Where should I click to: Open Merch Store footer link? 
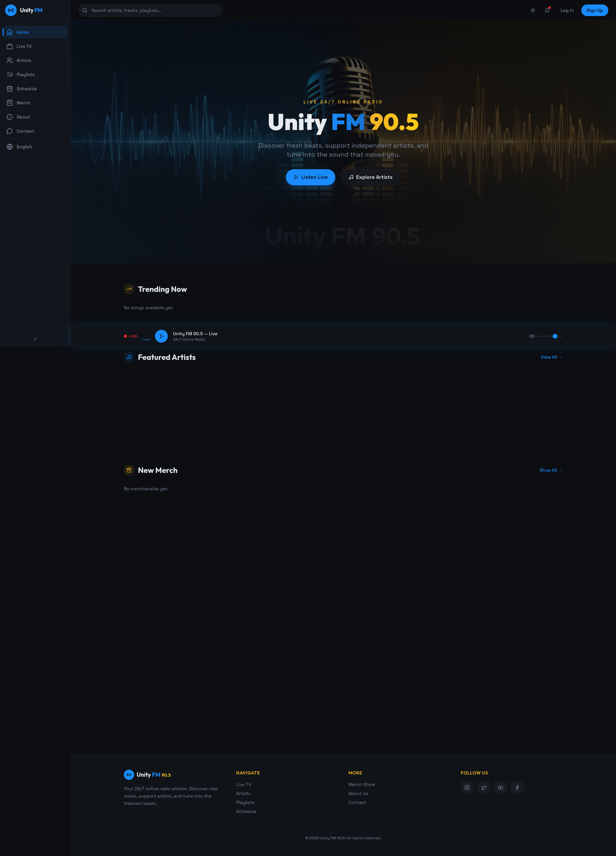coord(362,785)
